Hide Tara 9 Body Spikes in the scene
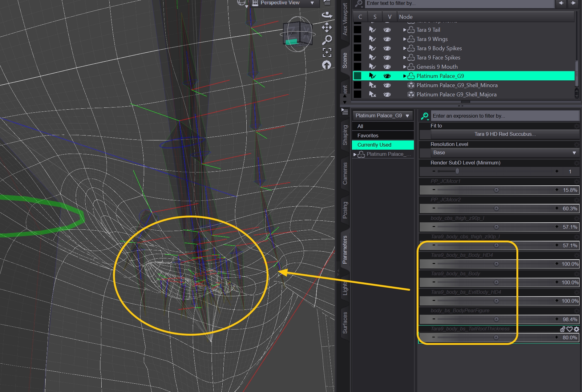 pos(387,48)
